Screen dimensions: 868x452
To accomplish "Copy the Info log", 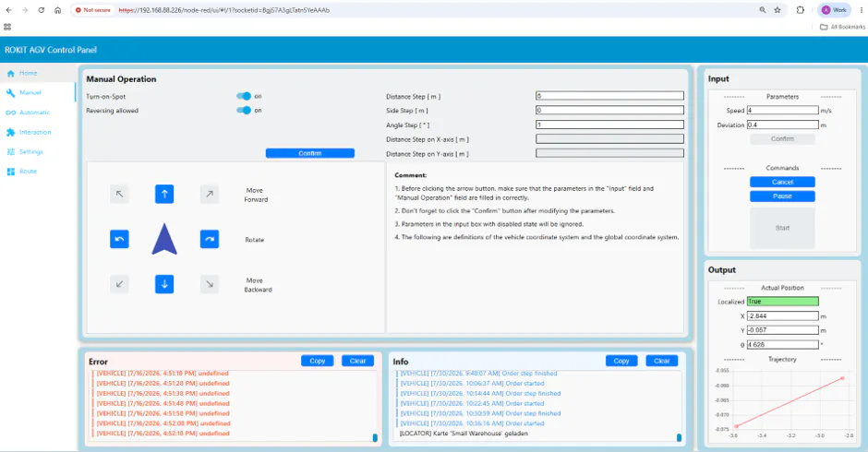I will tap(621, 361).
